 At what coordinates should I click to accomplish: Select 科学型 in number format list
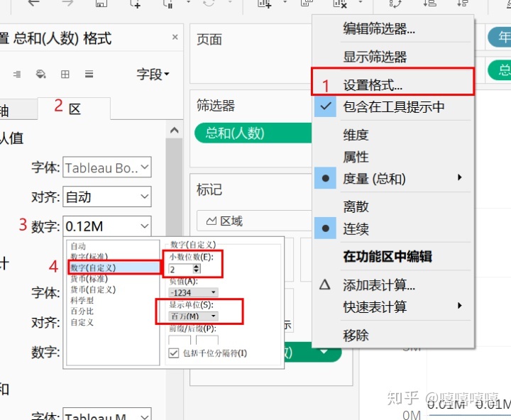(82, 300)
